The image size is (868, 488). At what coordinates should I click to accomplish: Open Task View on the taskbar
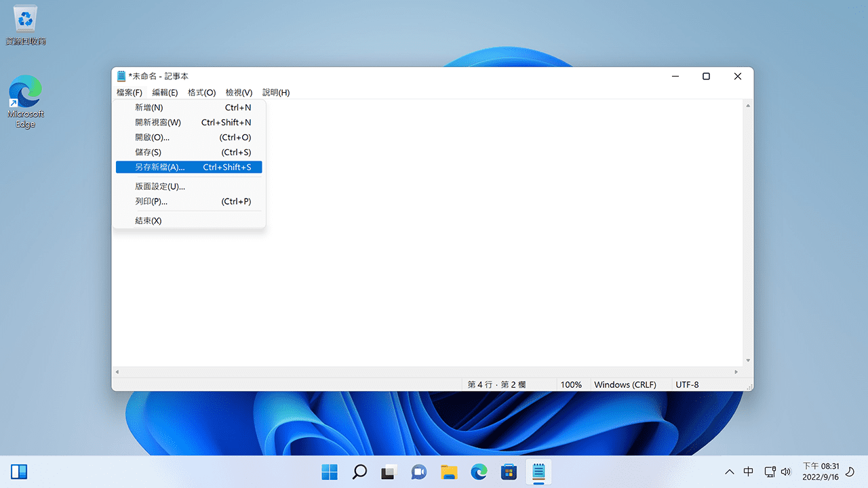pyautogui.click(x=389, y=472)
